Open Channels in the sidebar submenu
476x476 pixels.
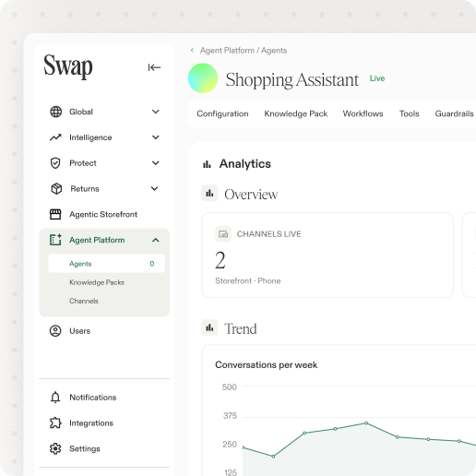[x=84, y=301]
